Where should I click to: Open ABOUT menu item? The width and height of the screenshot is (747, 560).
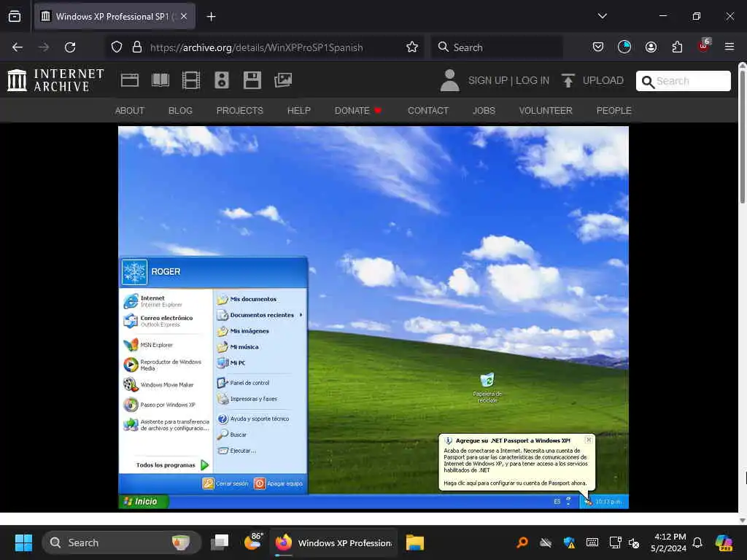tap(130, 111)
